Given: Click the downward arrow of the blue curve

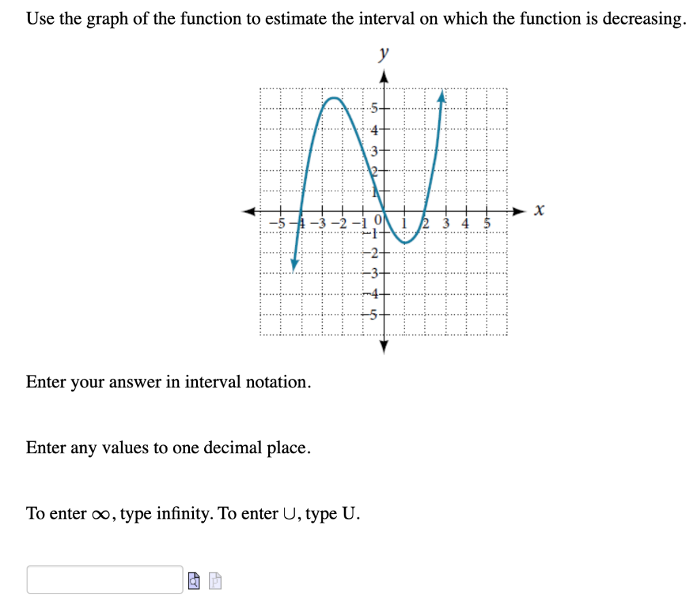Looking at the screenshot, I should coord(293,265).
